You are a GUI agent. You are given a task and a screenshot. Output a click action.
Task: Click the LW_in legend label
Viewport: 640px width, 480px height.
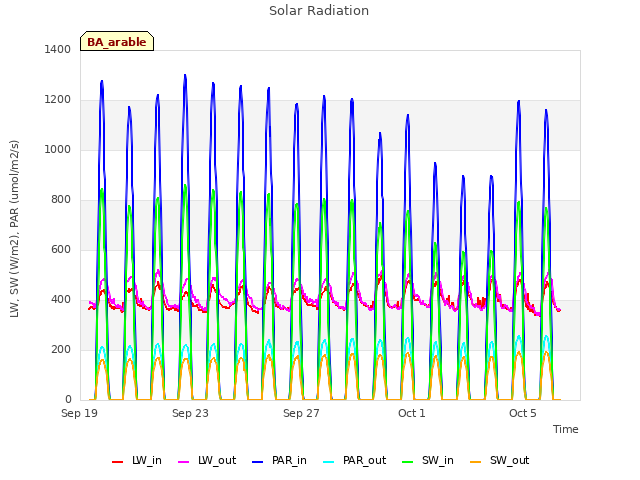[x=147, y=461]
